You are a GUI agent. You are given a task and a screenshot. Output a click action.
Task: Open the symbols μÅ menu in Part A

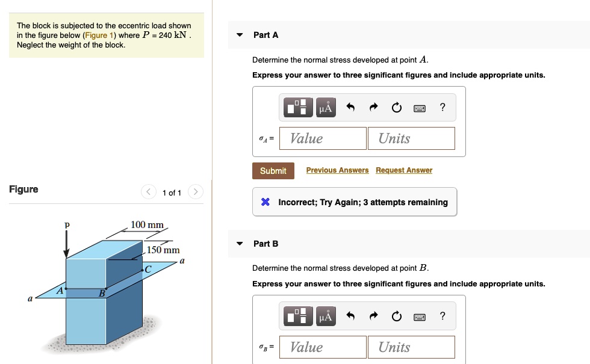325,108
